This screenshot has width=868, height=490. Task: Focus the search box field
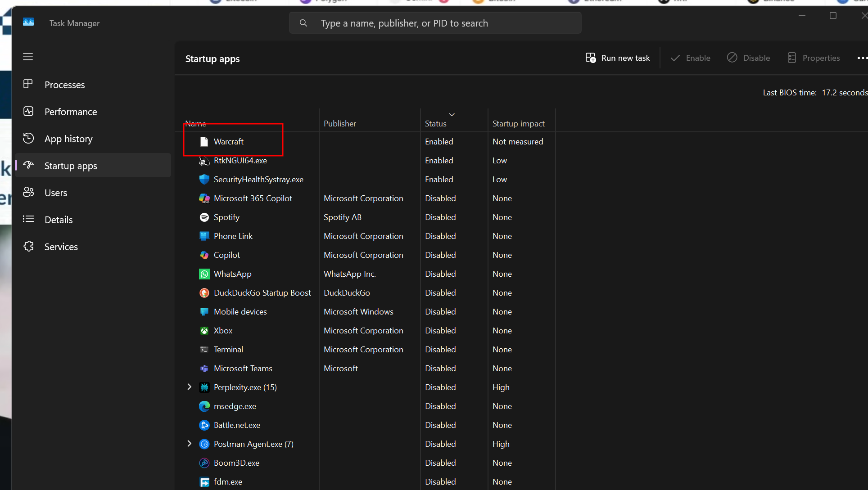click(435, 23)
